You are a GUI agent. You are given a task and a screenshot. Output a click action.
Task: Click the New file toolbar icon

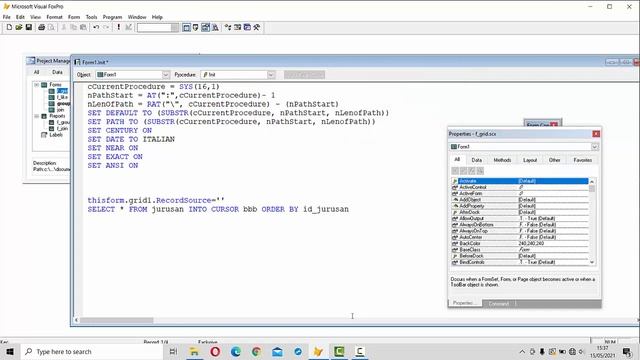click(9, 27)
